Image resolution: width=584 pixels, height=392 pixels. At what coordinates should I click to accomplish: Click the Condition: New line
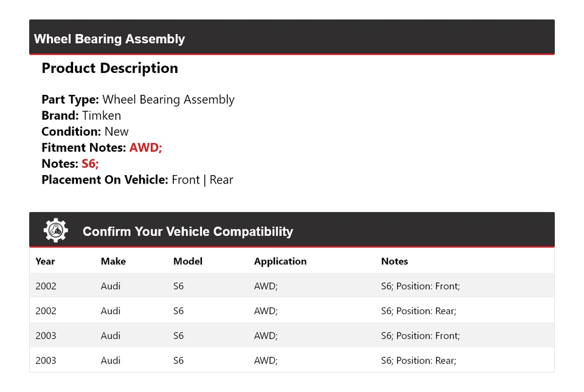85,132
